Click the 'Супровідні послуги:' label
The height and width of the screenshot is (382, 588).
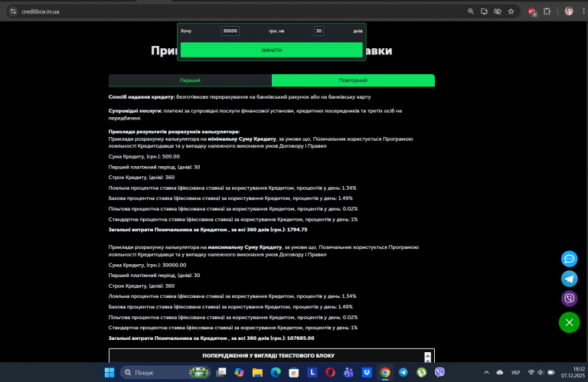pos(136,110)
